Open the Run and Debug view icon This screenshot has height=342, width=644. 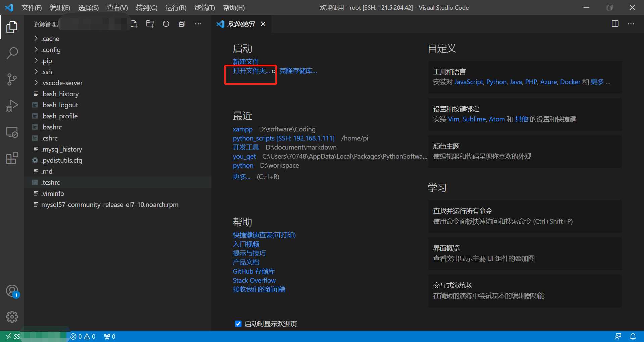pos(12,106)
